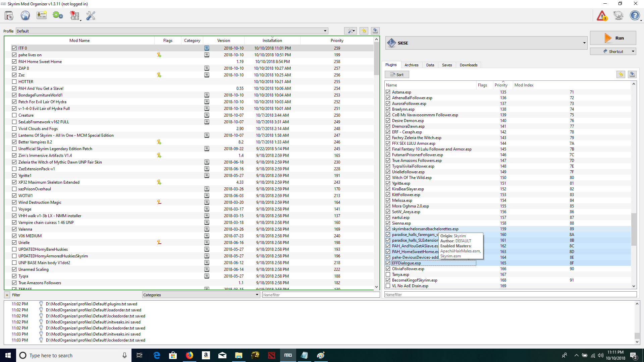644x362 pixels.
Task: Open the Categories filter dropdown
Action: pyautogui.click(x=201, y=295)
